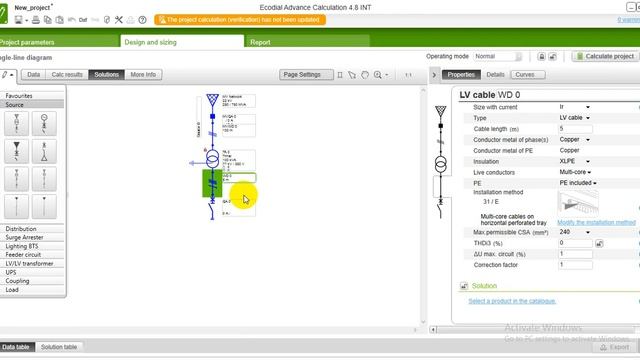Viewport: 640px width, 360px height.
Task: Click the ΔU max. circuit input field
Action: [x=575, y=254]
